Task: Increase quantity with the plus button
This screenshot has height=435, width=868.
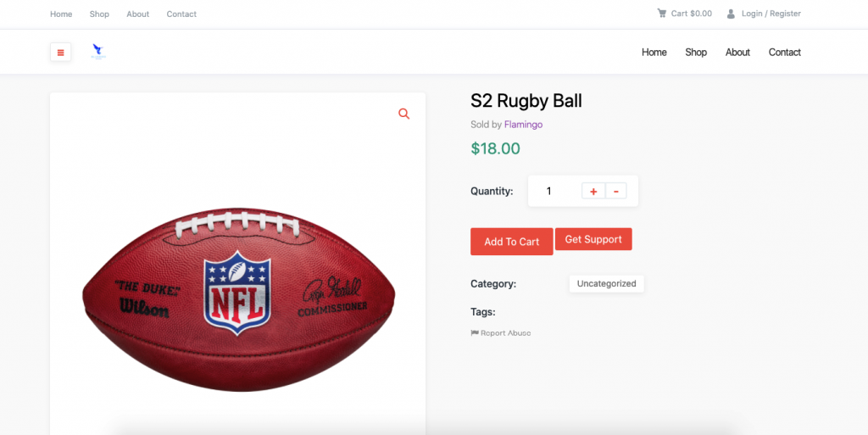Action: 593,192
